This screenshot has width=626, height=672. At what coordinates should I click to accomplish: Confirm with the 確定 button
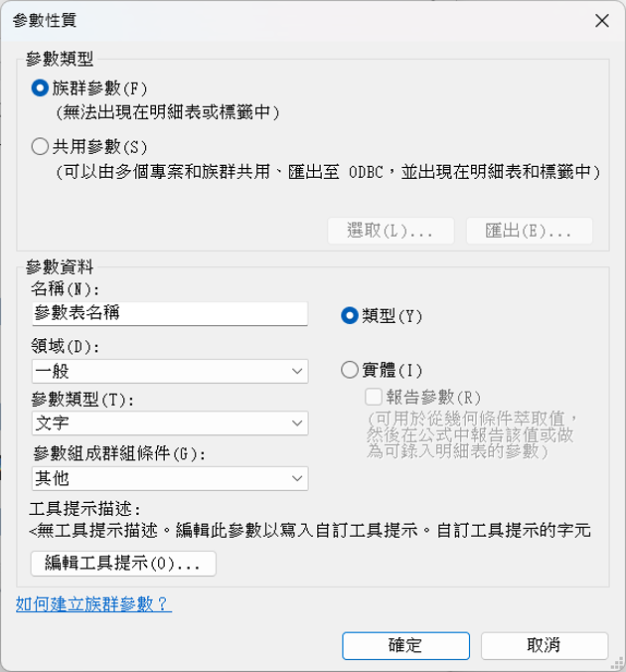pos(404,644)
